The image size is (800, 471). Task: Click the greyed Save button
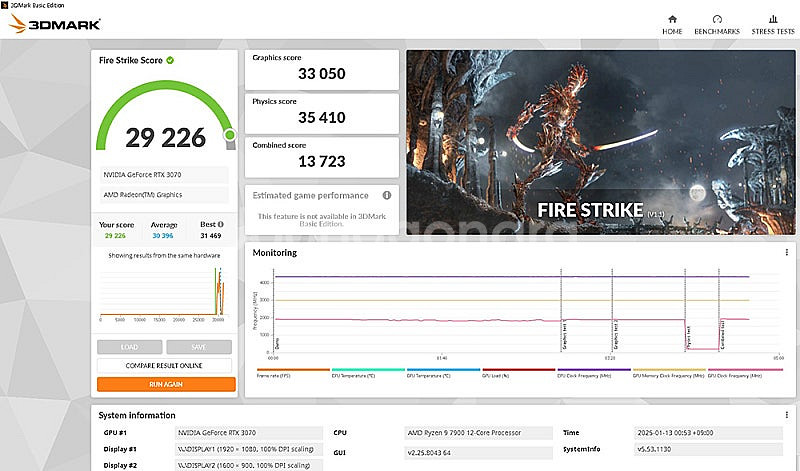(199, 347)
